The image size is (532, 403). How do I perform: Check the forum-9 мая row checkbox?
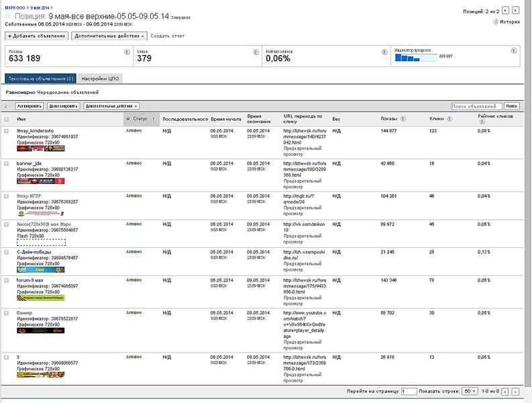pyautogui.click(x=7, y=280)
